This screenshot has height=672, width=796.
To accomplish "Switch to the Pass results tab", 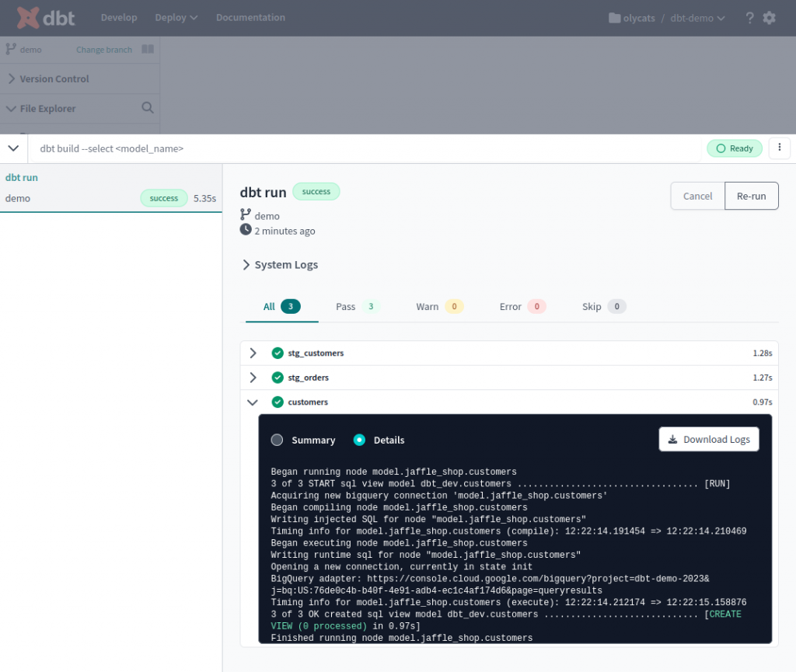I will click(358, 306).
